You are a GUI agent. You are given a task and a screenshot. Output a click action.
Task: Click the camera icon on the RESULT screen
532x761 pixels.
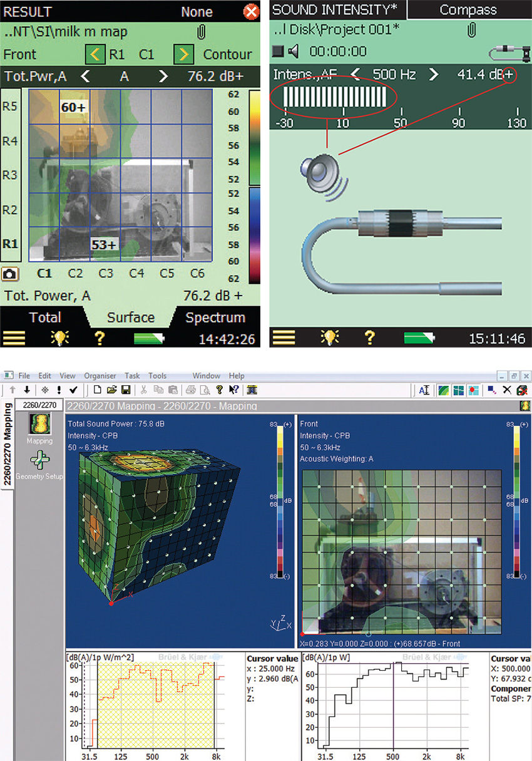(11, 273)
